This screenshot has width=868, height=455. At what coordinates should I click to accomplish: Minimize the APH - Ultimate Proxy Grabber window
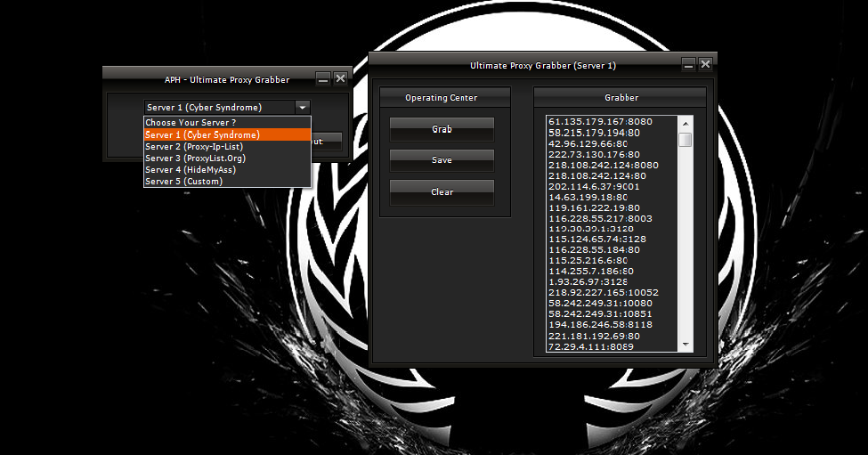click(323, 78)
